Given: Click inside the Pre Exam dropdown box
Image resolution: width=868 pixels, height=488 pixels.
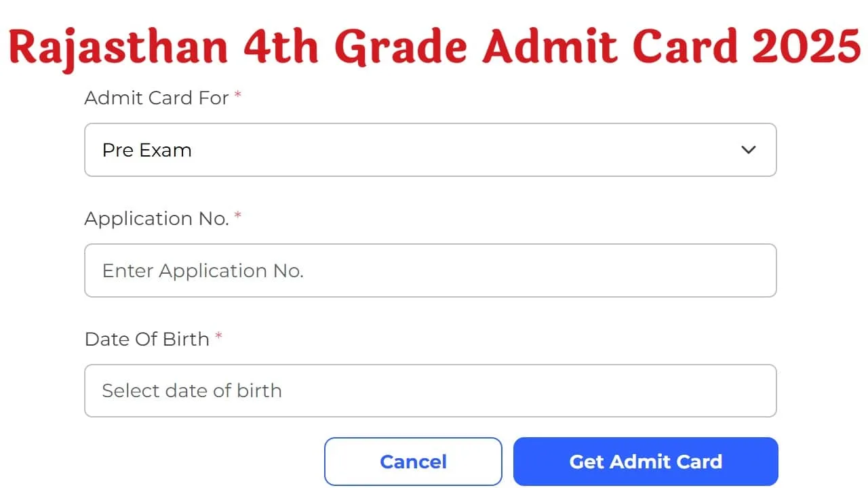Looking at the screenshot, I should pos(430,150).
